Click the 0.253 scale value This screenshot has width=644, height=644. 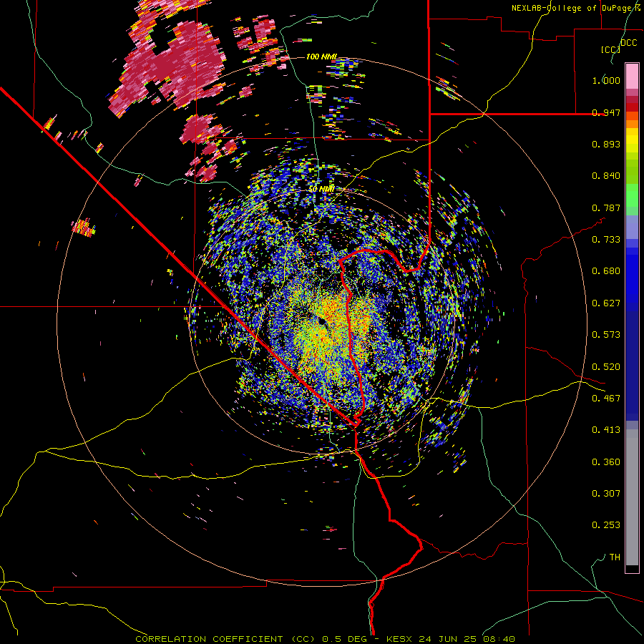(x=606, y=525)
